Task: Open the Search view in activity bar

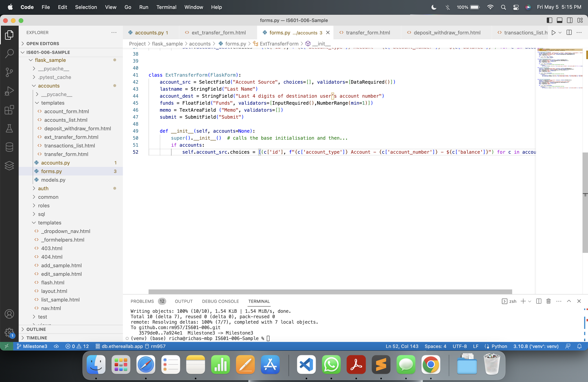Action: coord(9,53)
